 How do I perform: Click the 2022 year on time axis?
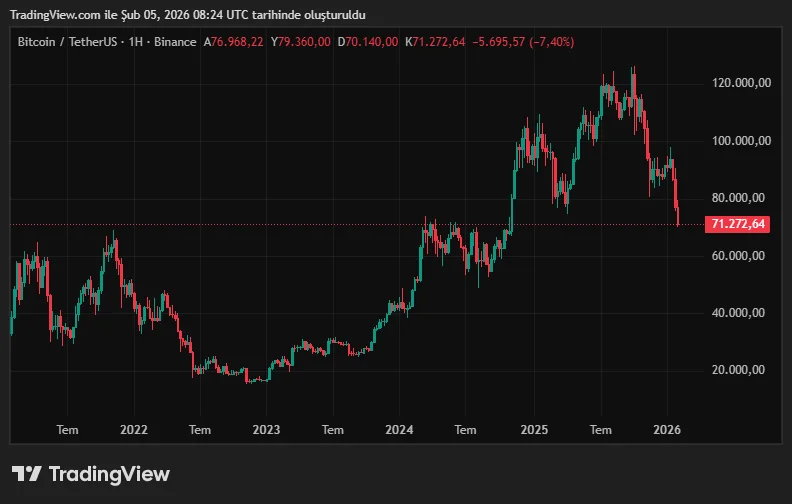tap(133, 430)
